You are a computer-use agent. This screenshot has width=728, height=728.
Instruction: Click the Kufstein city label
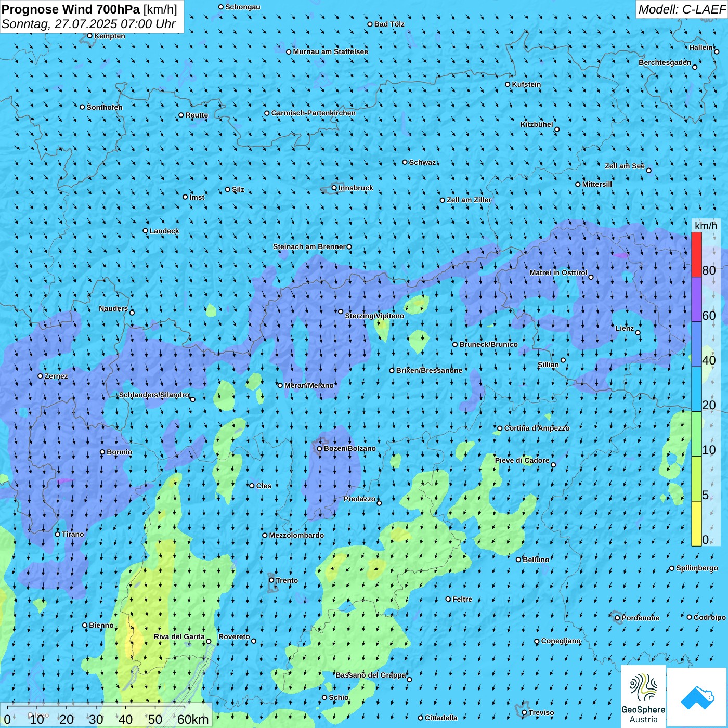[526, 84]
